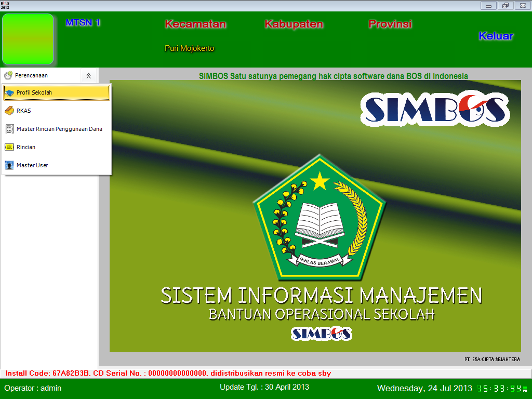
Task: Click the green pentagon emblem
Action: (x=320, y=218)
